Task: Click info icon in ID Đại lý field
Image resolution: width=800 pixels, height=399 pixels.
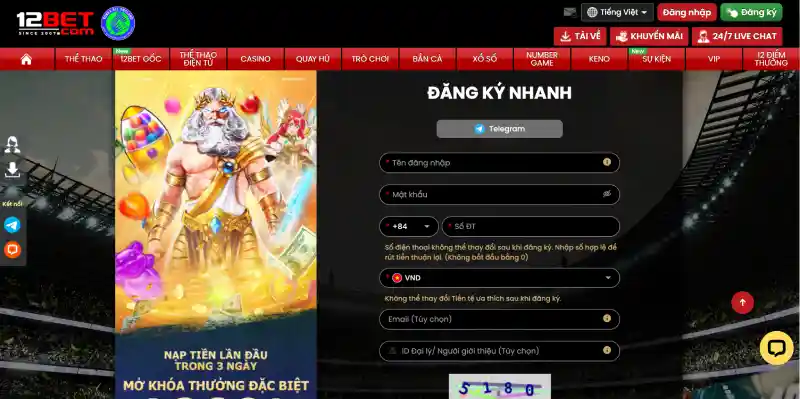Action: coord(607,351)
